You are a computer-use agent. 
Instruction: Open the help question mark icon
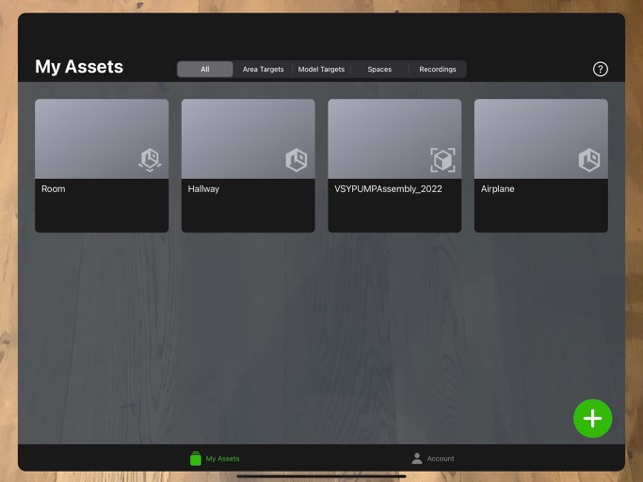(x=600, y=69)
